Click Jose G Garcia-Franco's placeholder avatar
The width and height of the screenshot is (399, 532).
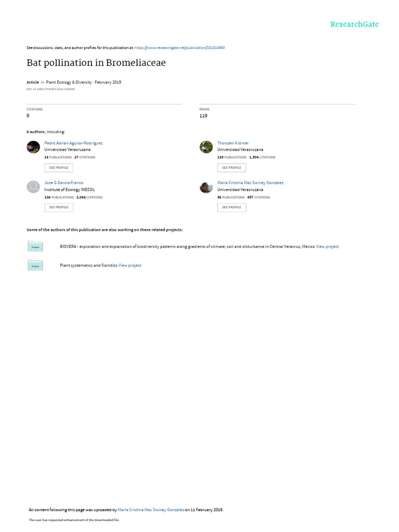(x=33, y=187)
